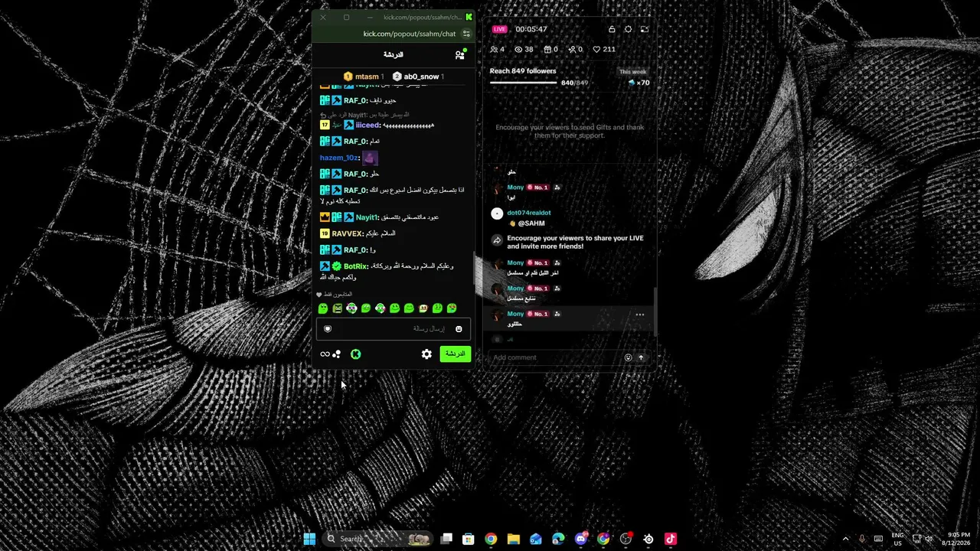Click the diamond x70 reward indicator

(639, 83)
